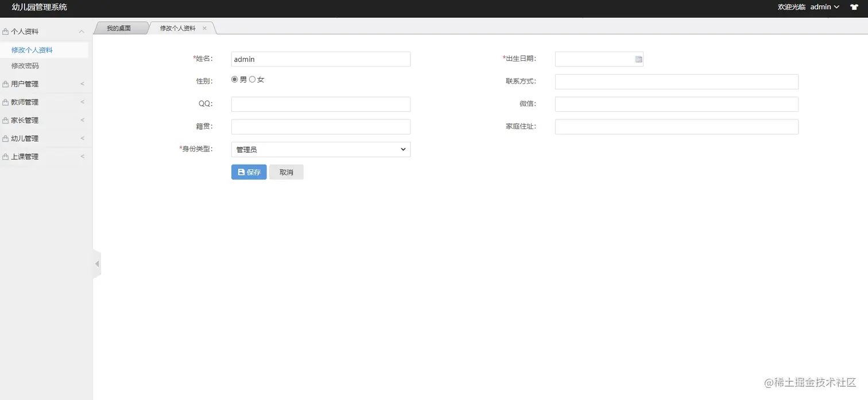Click the lock icon beside 幼儿管理
868x400 pixels.
pyautogui.click(x=5, y=138)
